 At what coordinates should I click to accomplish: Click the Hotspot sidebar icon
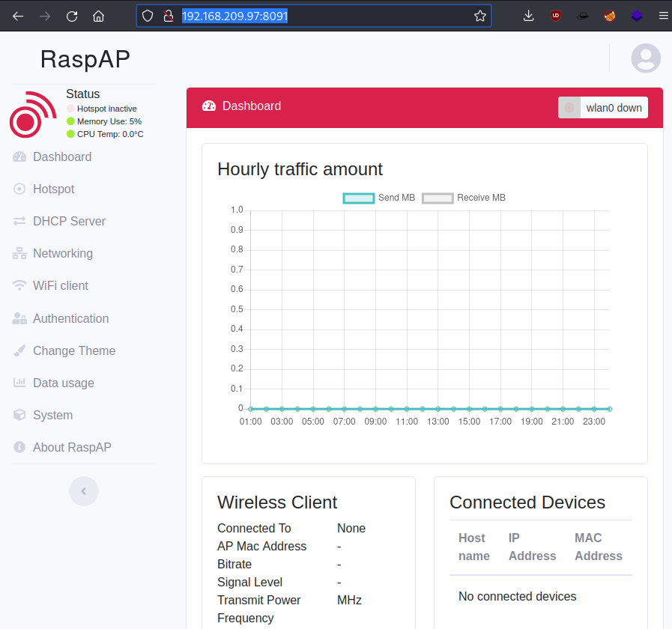click(x=19, y=189)
